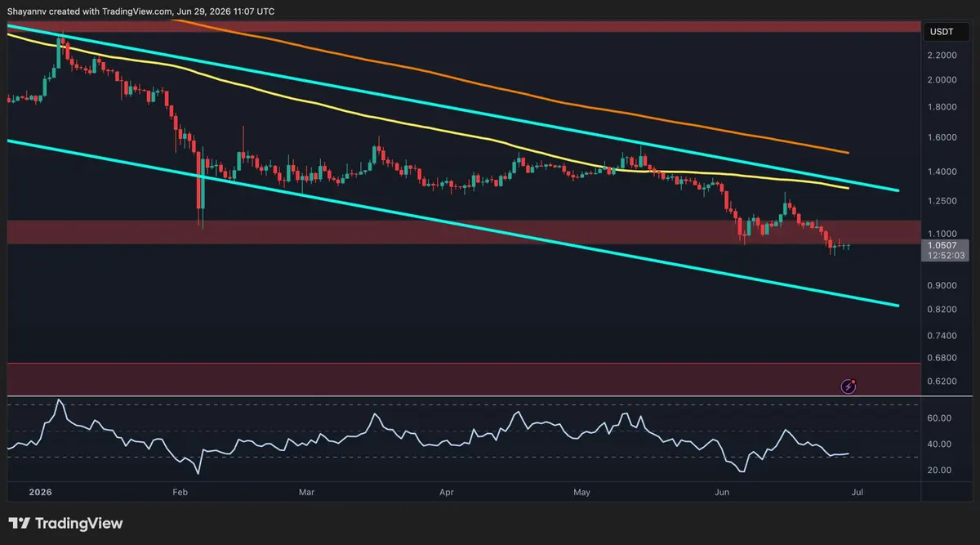The height and width of the screenshot is (545, 980).
Task: Click the 1.2500 price axis label
Action: pyautogui.click(x=942, y=201)
